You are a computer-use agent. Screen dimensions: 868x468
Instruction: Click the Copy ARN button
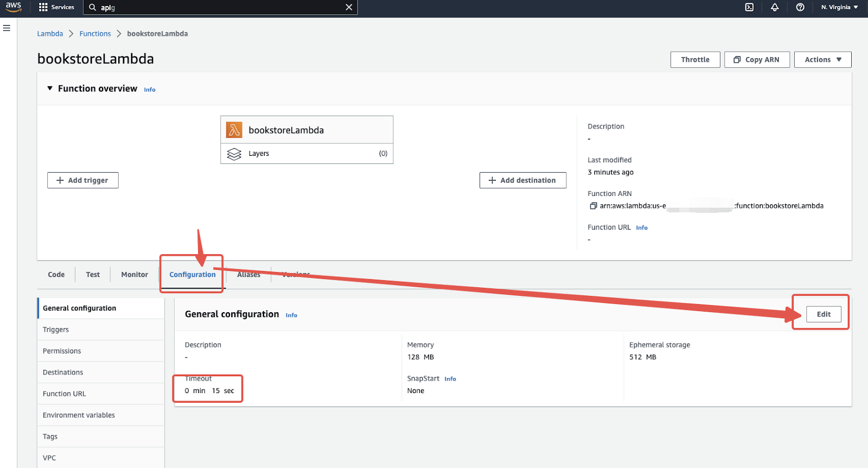(x=757, y=60)
